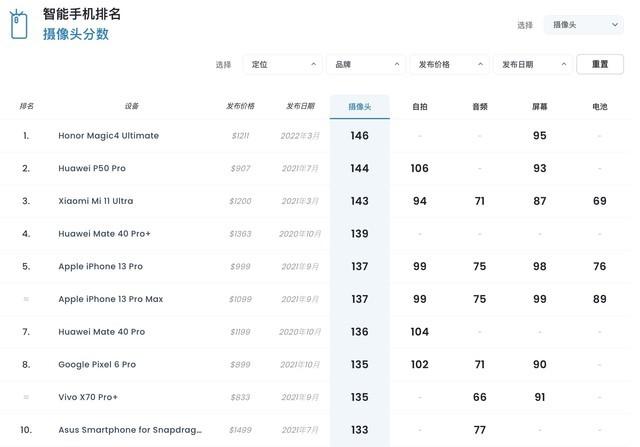Open the 摄像头 category dropdown at top right
Image resolution: width=640 pixels, height=447 pixels.
(x=583, y=25)
